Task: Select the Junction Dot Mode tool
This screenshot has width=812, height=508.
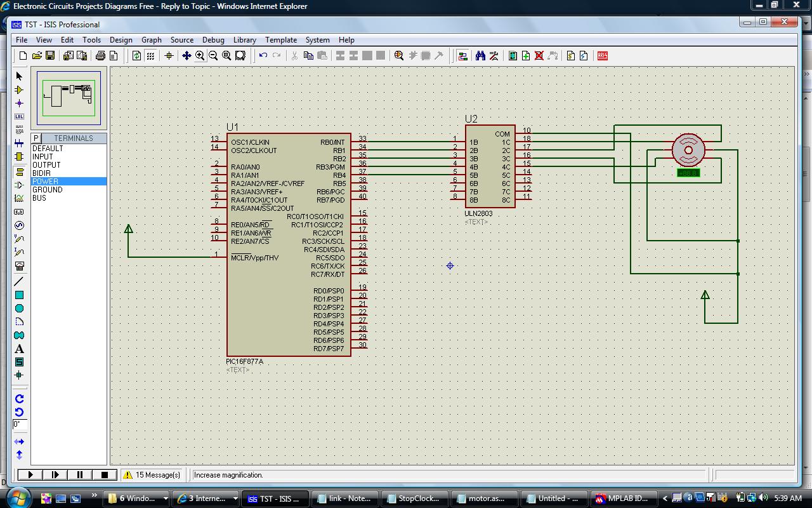Action: 19,103
